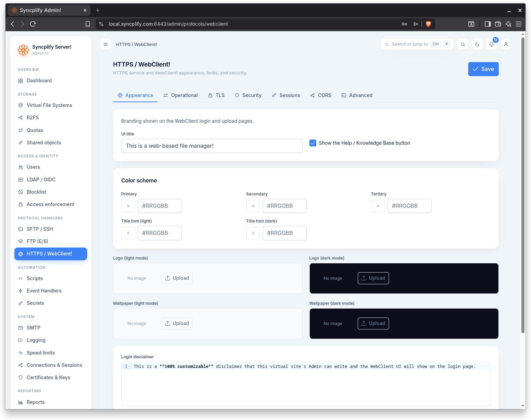Click the UI title text field
This screenshot has height=420, width=531.
click(x=212, y=146)
